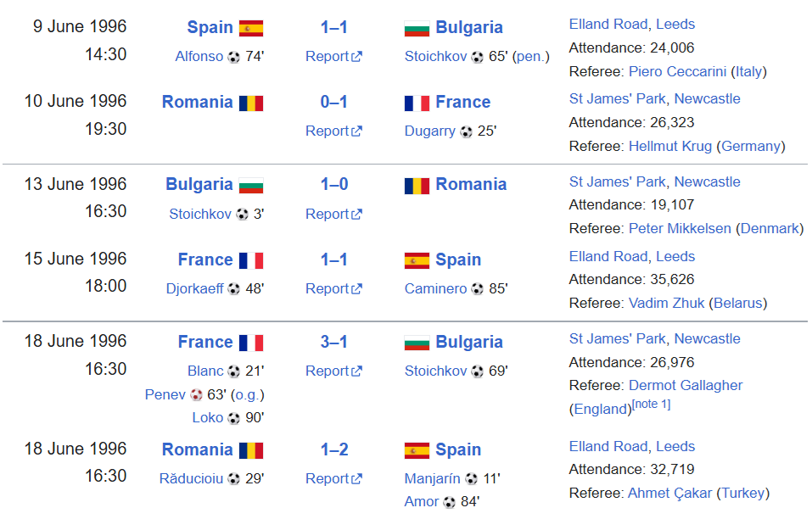This screenshot has height=519, width=812.
Task: Click Romania flag in Romania–Spain 1–2 match
Action: click(251, 450)
